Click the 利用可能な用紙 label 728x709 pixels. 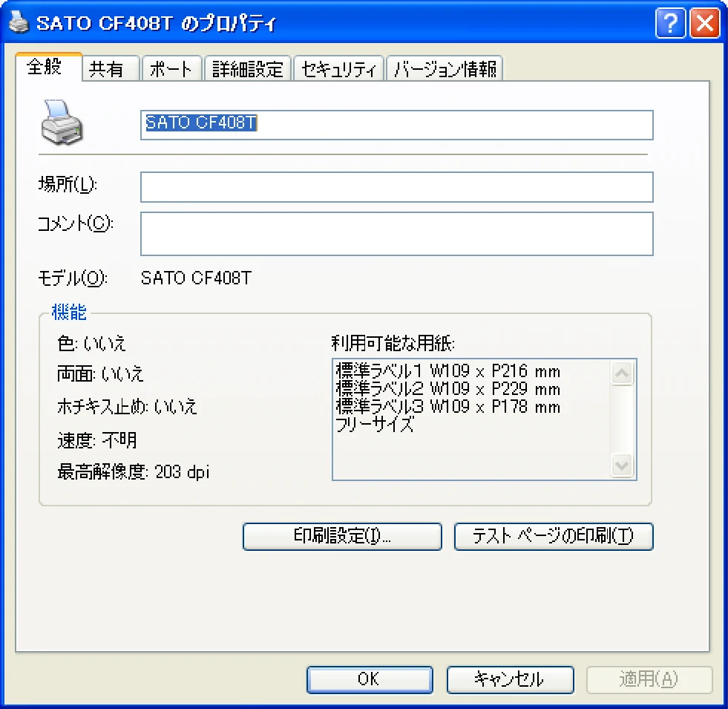click(x=393, y=343)
